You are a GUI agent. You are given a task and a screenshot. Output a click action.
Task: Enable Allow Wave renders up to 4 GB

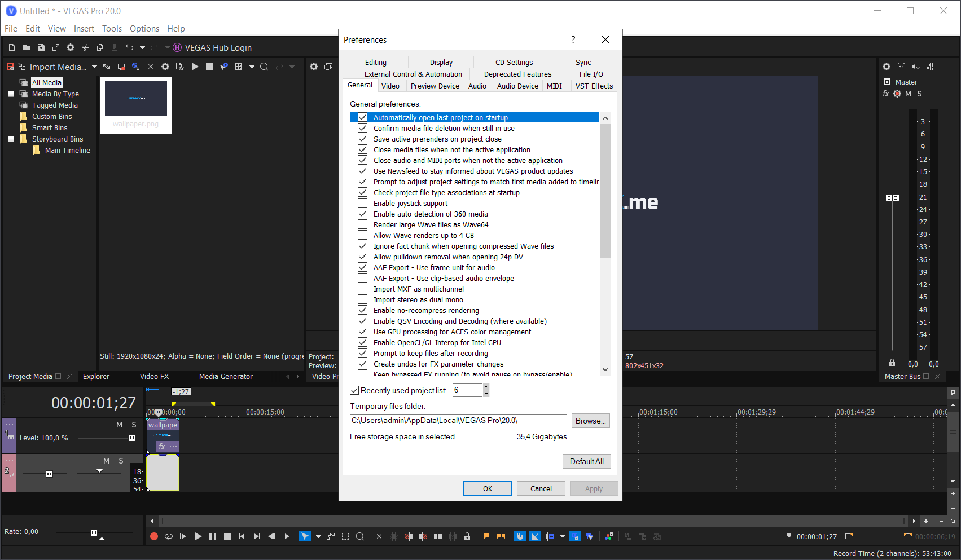tap(363, 236)
